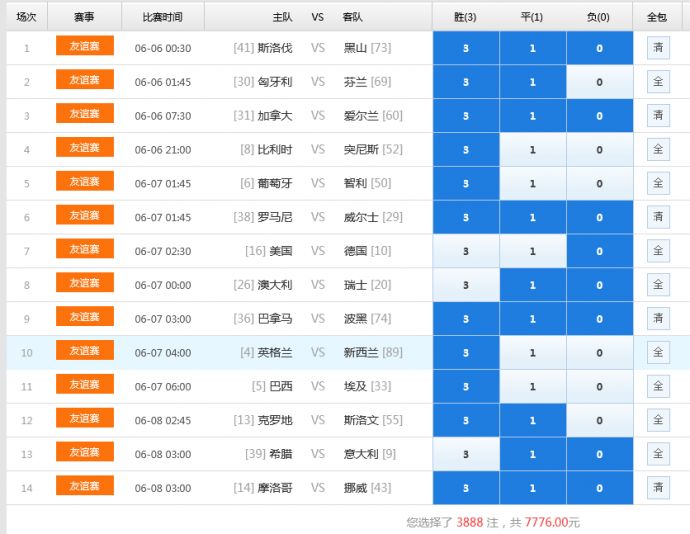
Task: Select loss (0) for match 12 克罗地 vs 斯洛文
Action: point(599,420)
